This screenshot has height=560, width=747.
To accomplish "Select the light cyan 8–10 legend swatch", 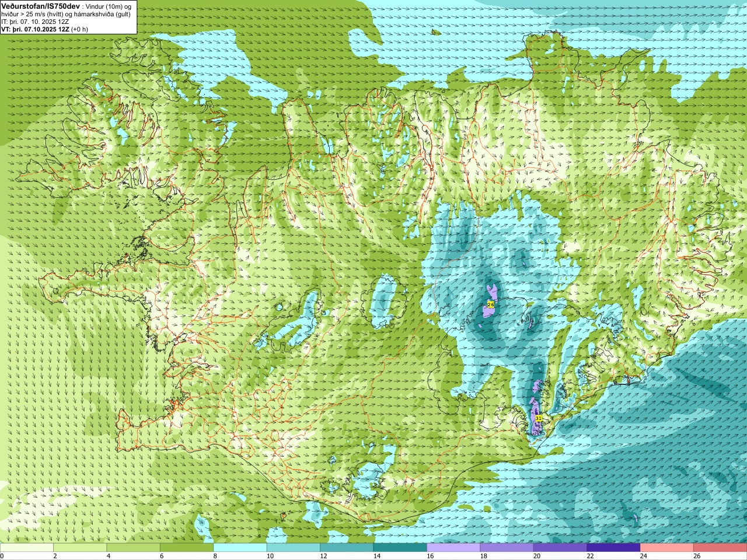I will 240,547.
